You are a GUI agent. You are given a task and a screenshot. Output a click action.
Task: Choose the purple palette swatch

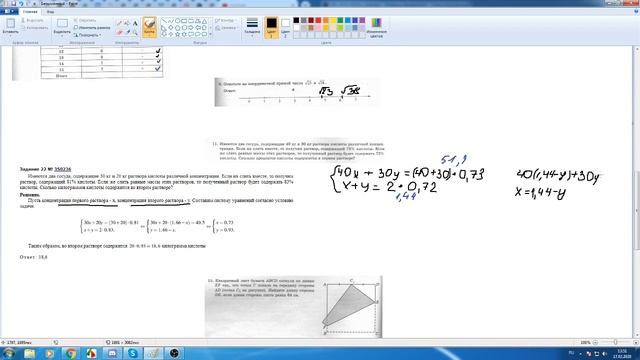pyautogui.click(x=362, y=20)
